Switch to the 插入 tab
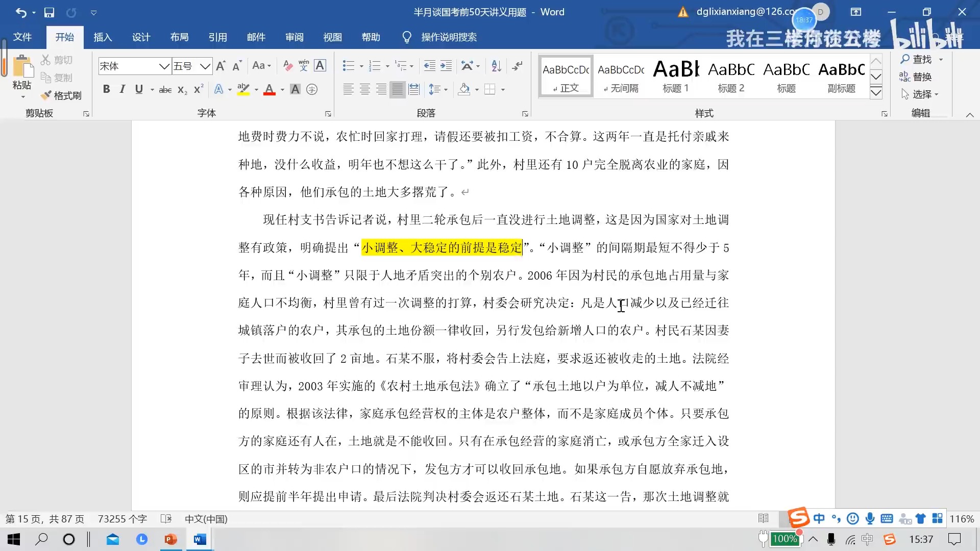Viewport: 980px width, 551px height. (103, 37)
